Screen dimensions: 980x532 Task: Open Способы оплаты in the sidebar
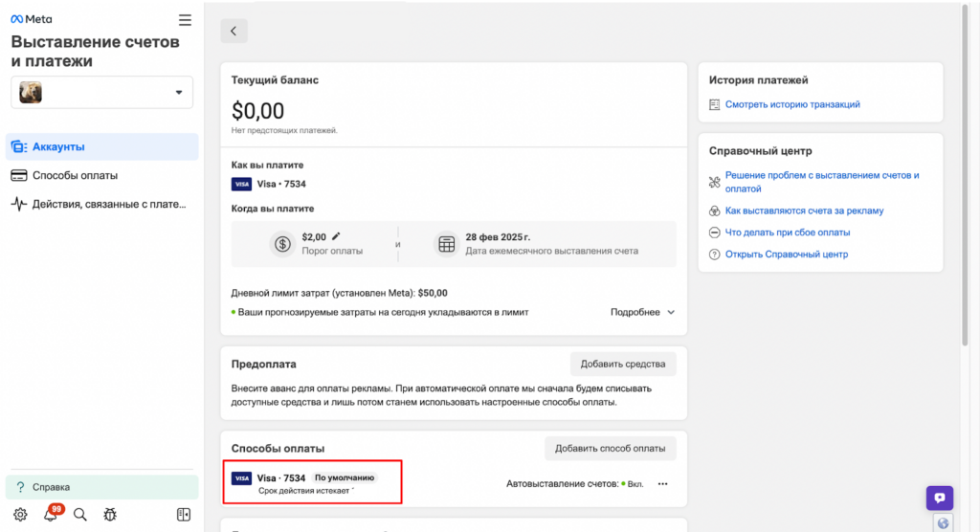(101, 176)
